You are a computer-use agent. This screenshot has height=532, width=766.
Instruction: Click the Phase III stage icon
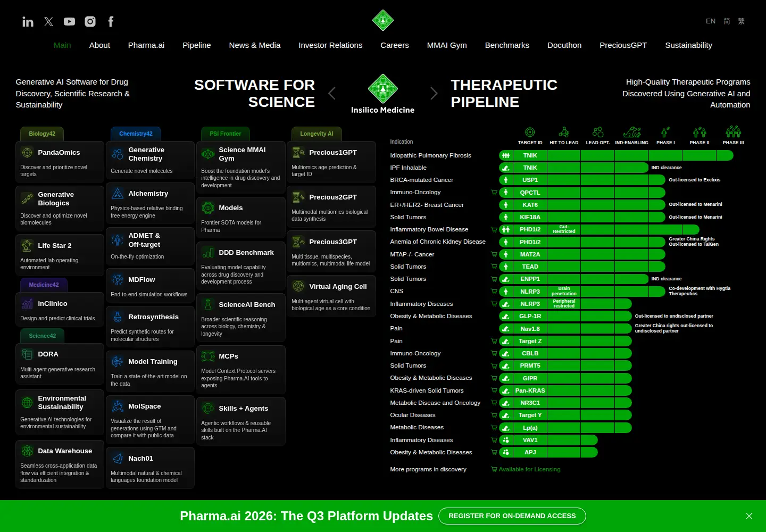pos(733,131)
